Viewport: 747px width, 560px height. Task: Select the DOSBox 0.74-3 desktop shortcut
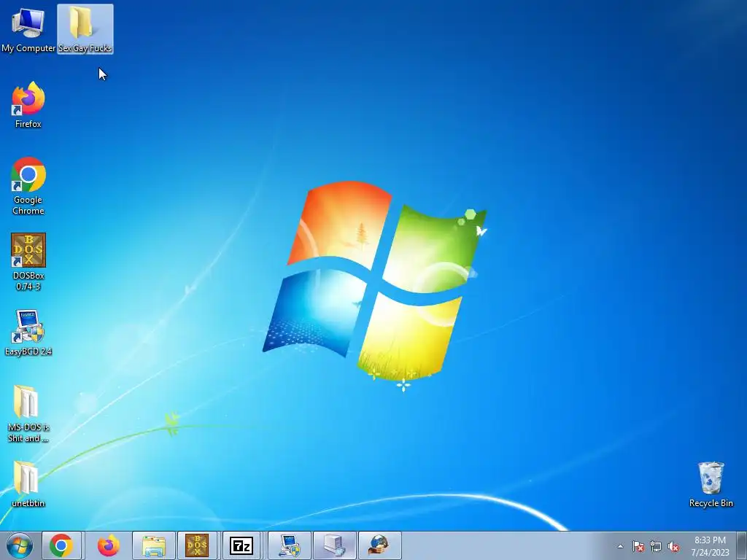28,262
